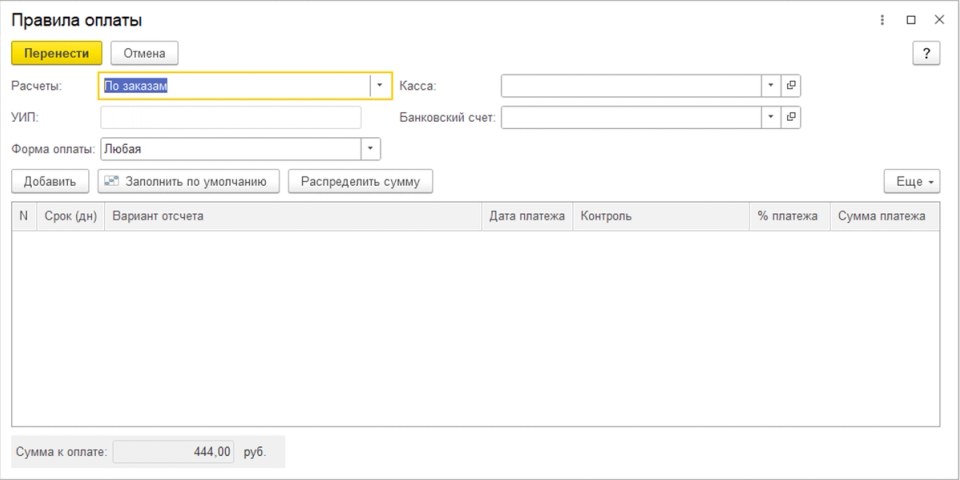
Task: Click the Дата платежа column header
Action: [x=527, y=216]
